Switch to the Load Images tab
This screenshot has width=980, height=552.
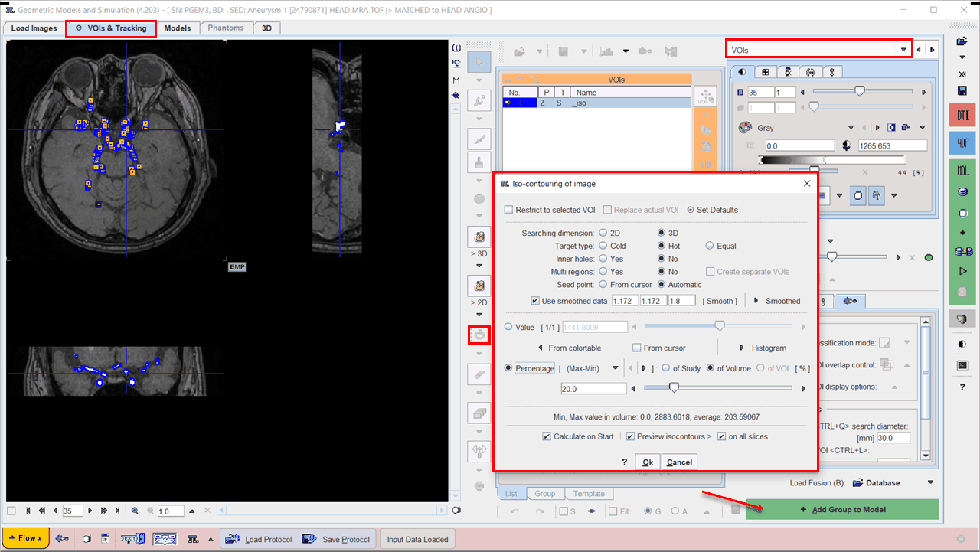click(x=34, y=28)
